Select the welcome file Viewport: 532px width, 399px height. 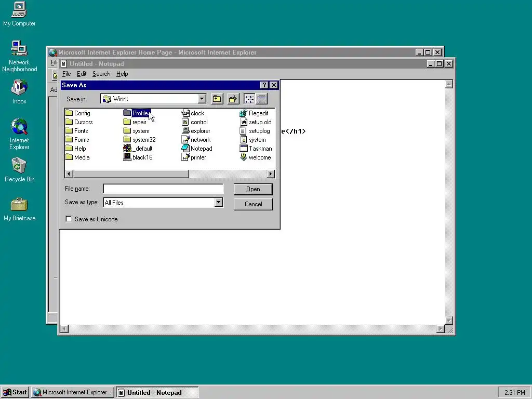[255, 157]
